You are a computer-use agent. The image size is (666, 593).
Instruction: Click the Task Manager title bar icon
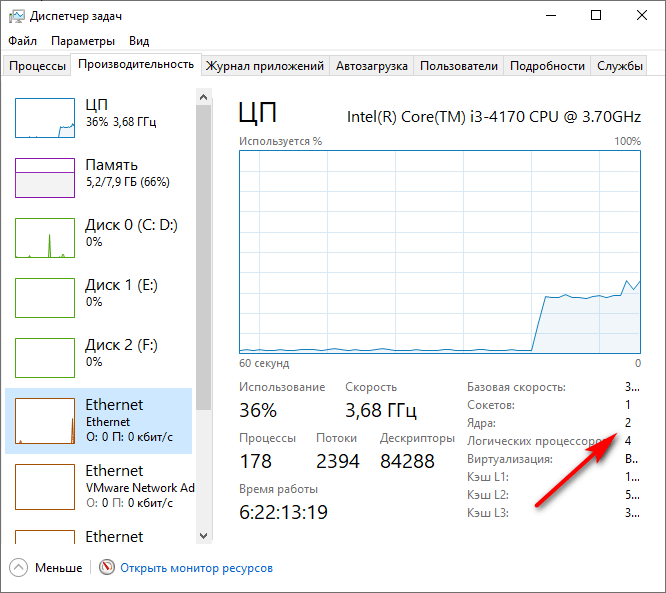click(17, 16)
